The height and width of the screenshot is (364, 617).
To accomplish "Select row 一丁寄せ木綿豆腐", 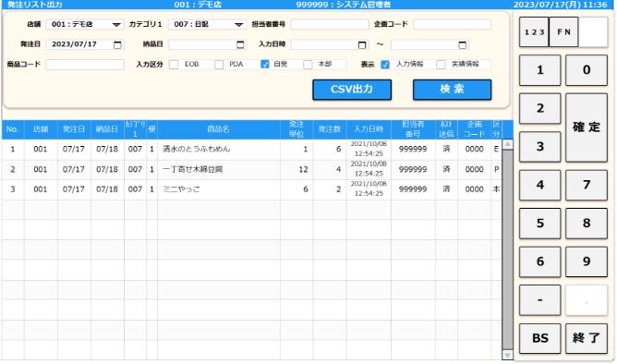I will point(252,170).
